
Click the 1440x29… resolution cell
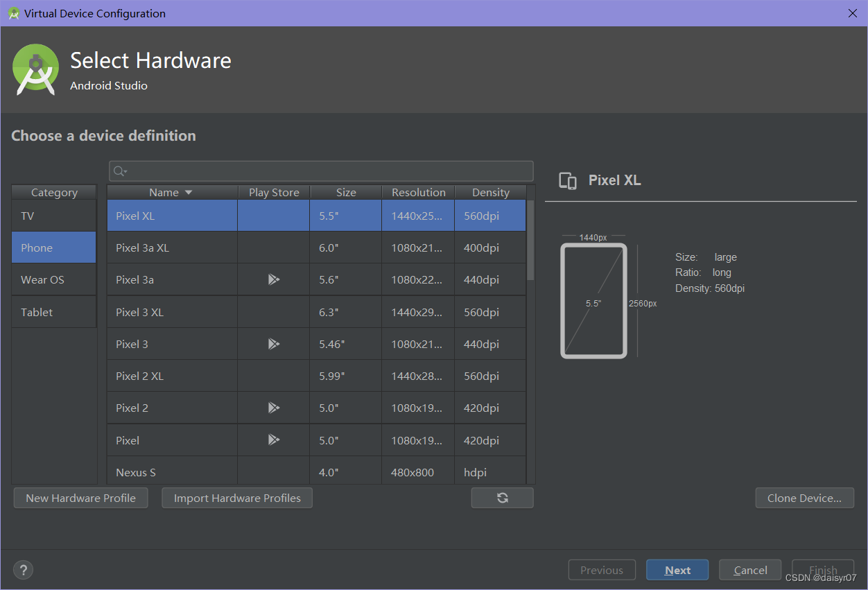[418, 312]
